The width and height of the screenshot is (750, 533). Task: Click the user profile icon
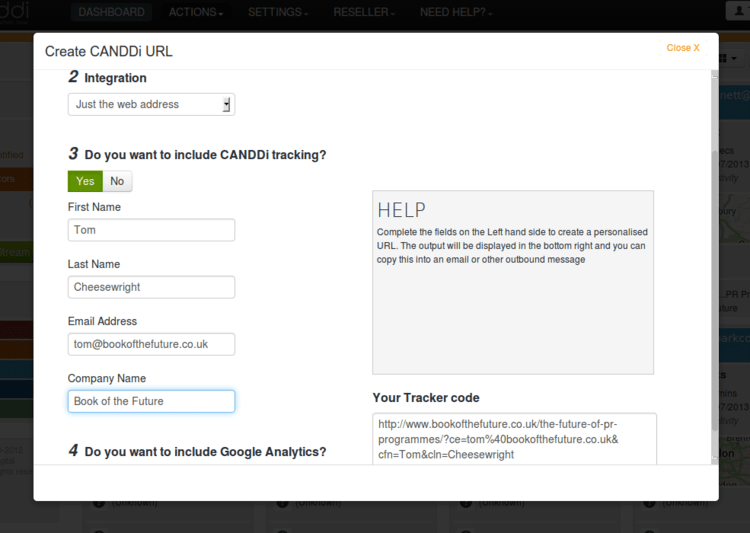pyautogui.click(x=739, y=11)
